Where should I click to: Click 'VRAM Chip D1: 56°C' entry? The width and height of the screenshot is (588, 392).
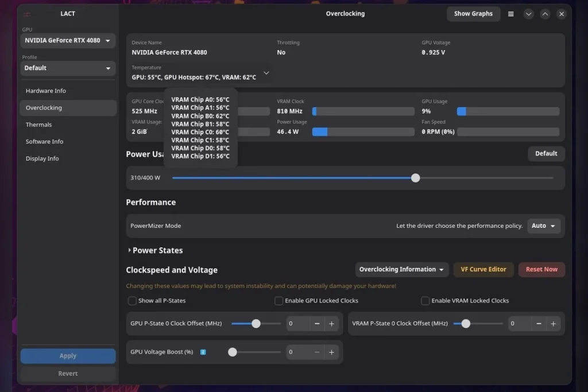pos(200,156)
